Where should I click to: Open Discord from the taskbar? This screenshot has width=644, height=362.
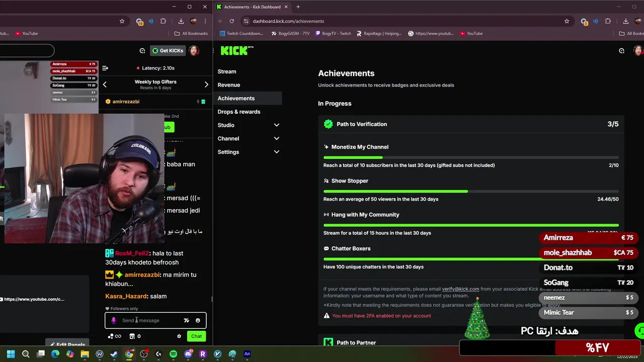tap(188, 354)
